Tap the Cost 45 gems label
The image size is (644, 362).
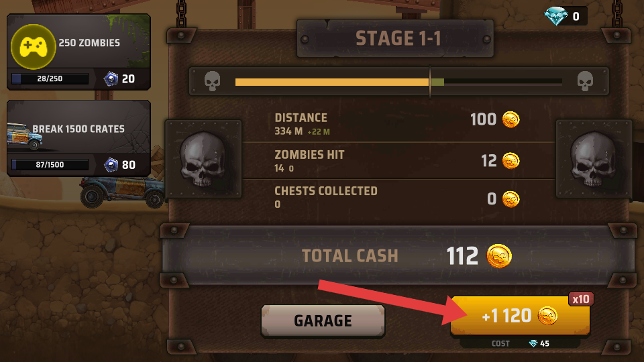(x=521, y=343)
